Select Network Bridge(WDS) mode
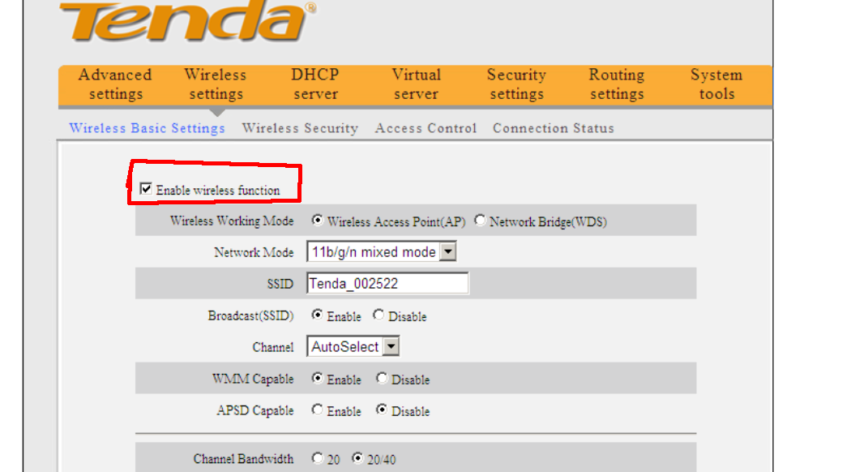 click(x=480, y=221)
